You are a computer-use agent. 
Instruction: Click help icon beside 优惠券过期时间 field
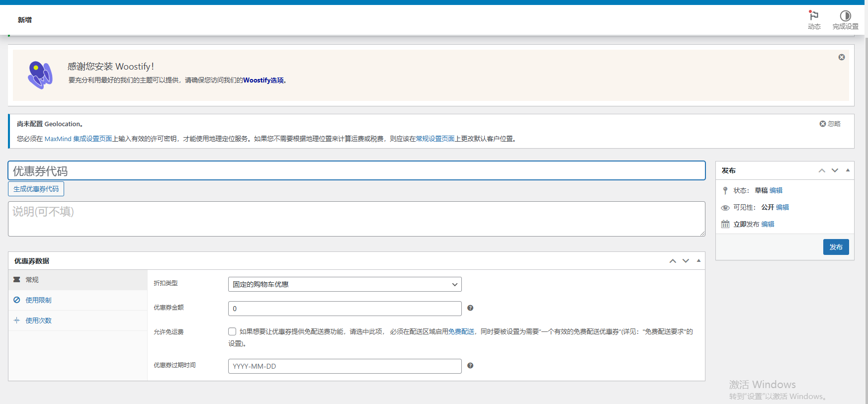(x=470, y=366)
